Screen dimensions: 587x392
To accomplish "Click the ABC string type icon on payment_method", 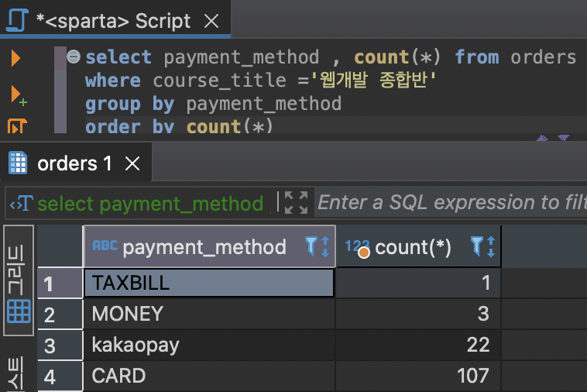I will click(105, 246).
